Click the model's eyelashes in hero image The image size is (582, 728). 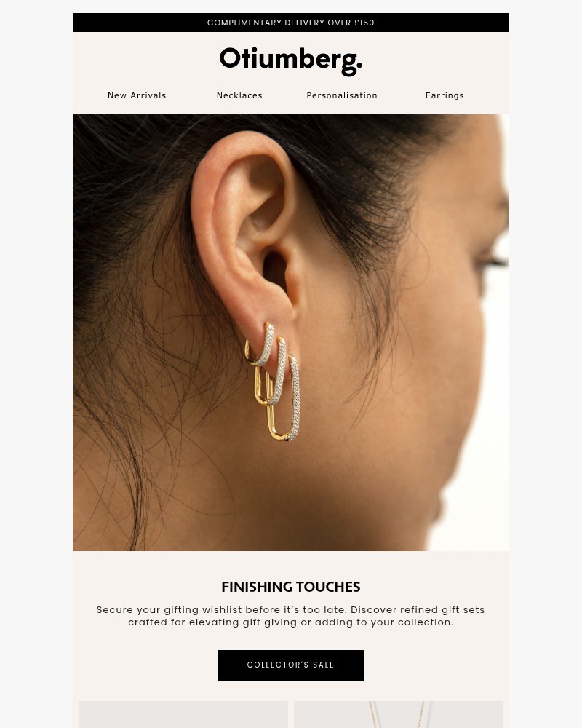493,263
